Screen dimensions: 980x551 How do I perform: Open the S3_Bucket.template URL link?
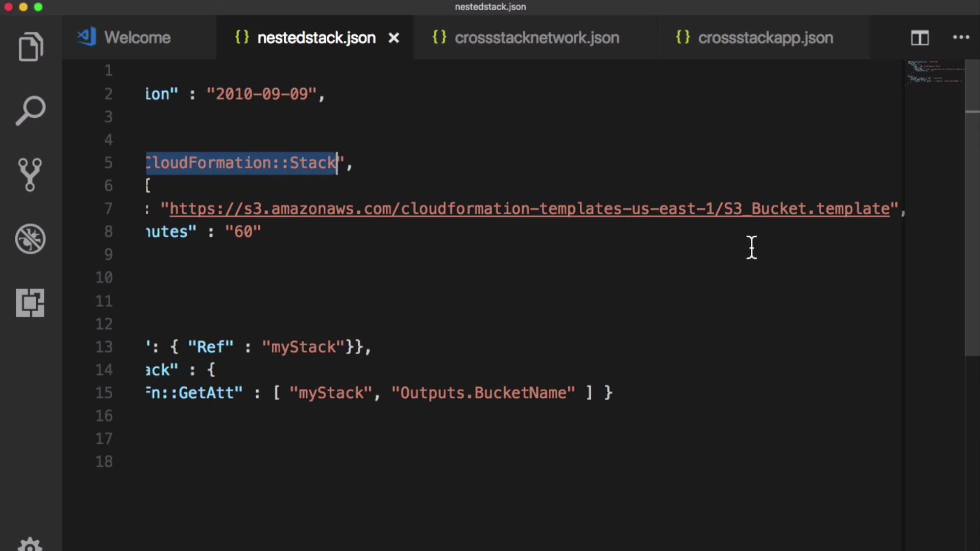point(529,209)
